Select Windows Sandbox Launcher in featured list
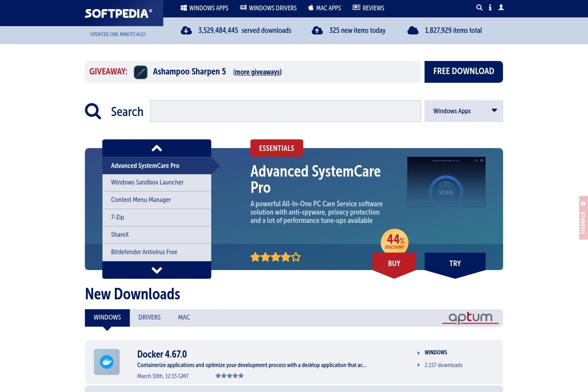 [157, 183]
